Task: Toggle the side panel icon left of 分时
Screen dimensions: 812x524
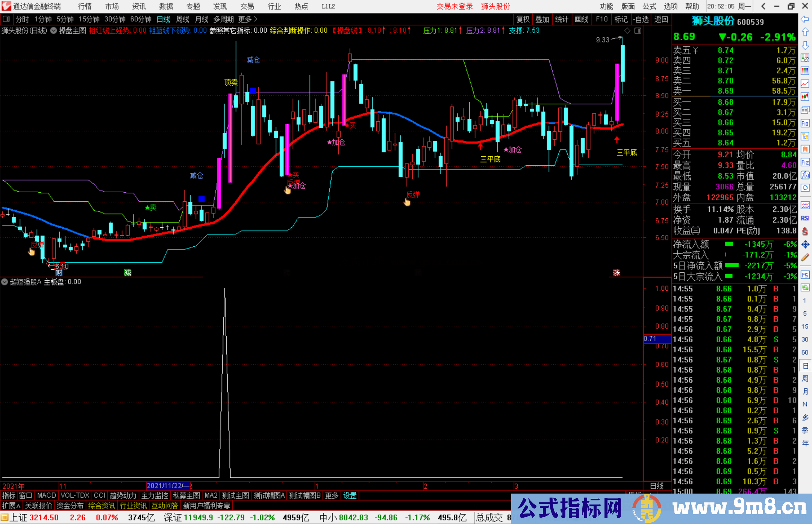Action: [x=6, y=19]
